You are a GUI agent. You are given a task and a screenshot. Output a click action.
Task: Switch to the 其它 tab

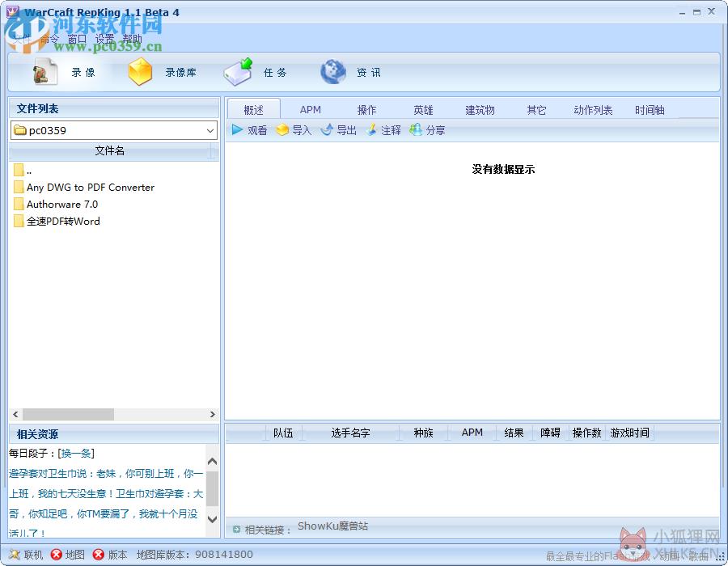point(537,110)
